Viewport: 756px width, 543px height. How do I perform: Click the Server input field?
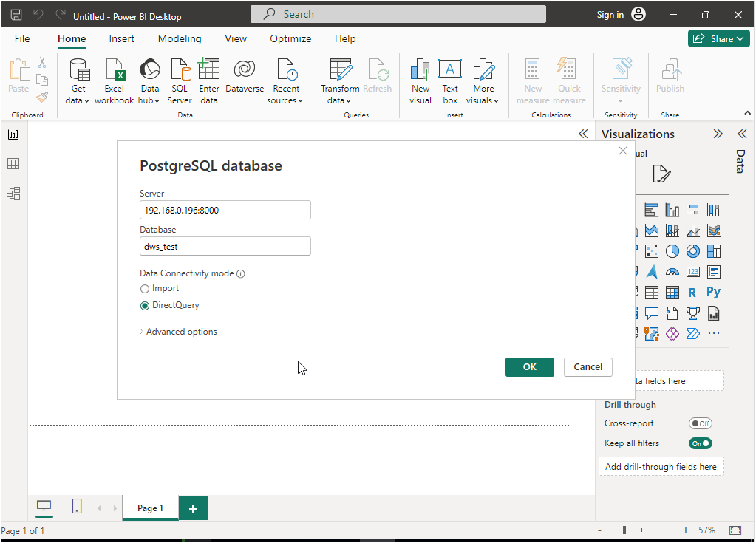click(x=225, y=210)
